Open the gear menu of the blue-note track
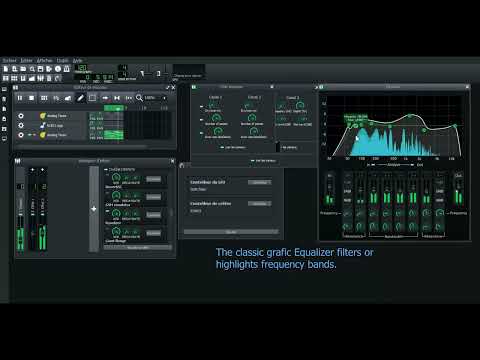The width and height of the screenshot is (480, 360). [21, 125]
